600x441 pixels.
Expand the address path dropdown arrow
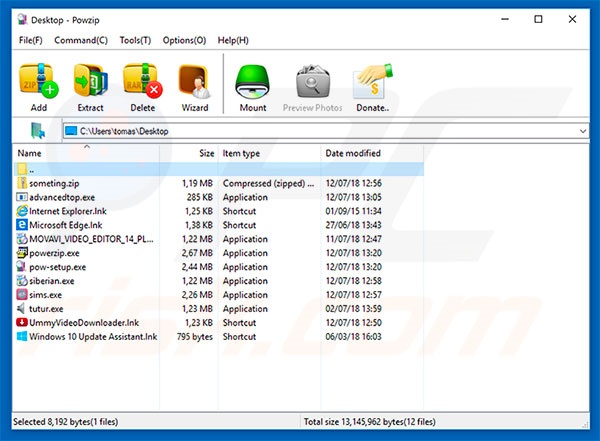pyautogui.click(x=582, y=131)
